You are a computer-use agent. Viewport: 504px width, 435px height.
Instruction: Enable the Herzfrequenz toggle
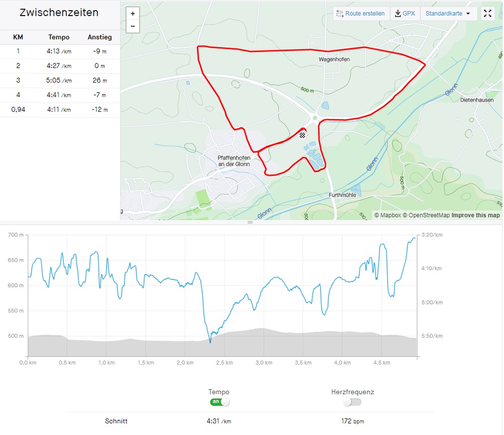[x=352, y=402]
